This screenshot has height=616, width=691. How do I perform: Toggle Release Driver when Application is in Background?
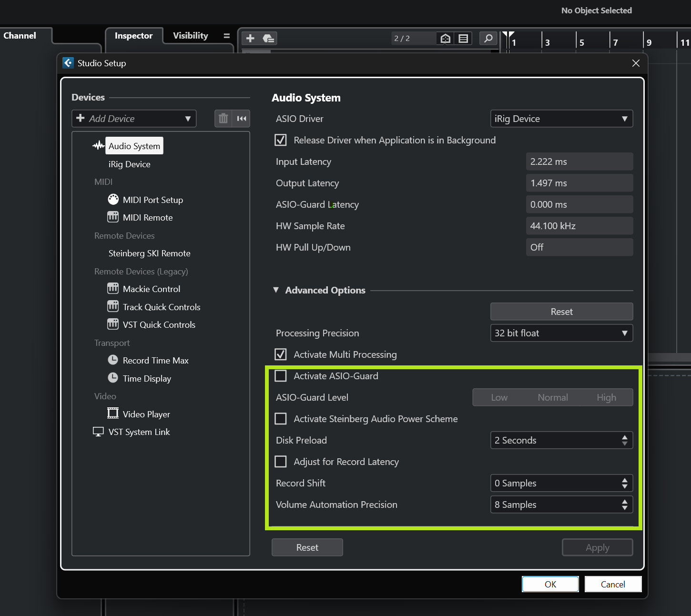[x=281, y=140]
